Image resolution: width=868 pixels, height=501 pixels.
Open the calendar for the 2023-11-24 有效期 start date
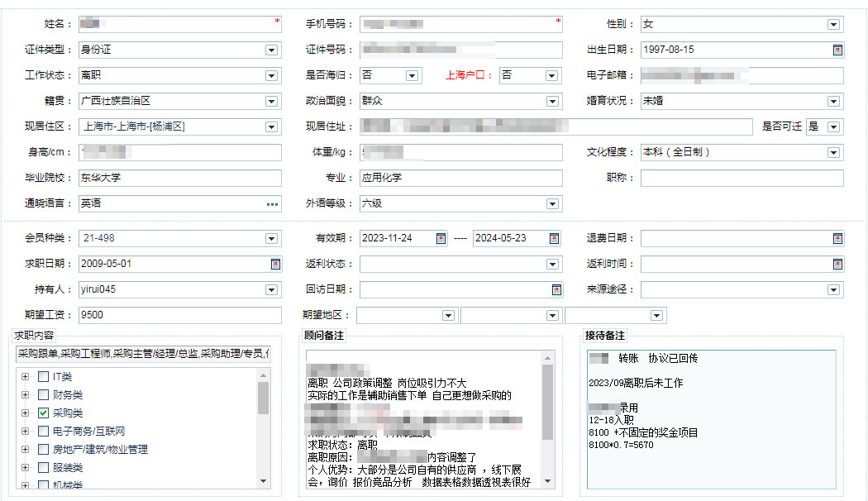441,239
